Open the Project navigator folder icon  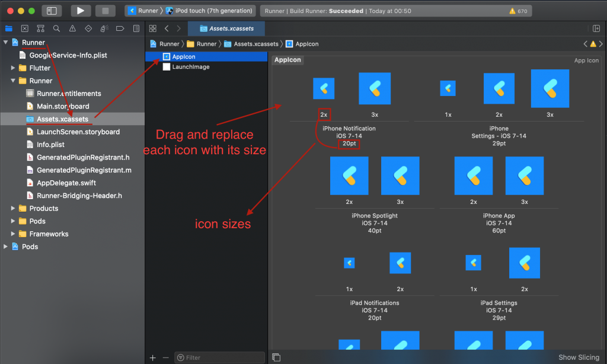point(8,28)
